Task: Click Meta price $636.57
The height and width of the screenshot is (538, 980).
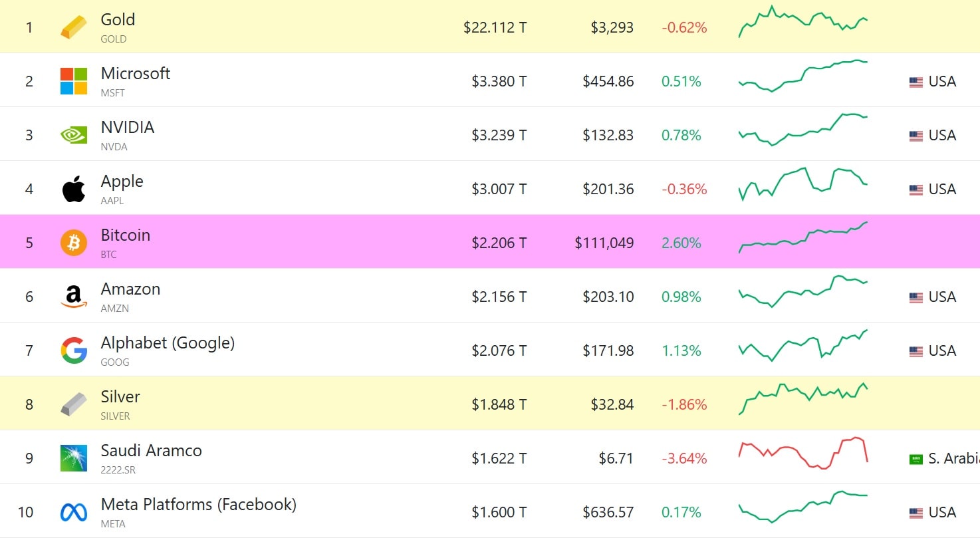Action: (x=608, y=513)
